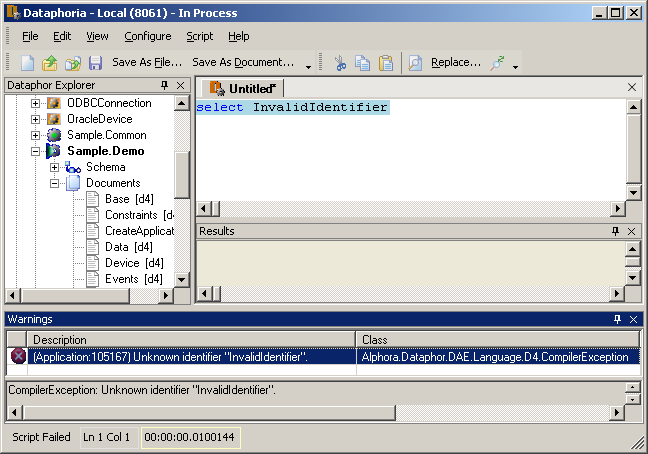Open the Configure menu
The image size is (648, 454).
(147, 36)
